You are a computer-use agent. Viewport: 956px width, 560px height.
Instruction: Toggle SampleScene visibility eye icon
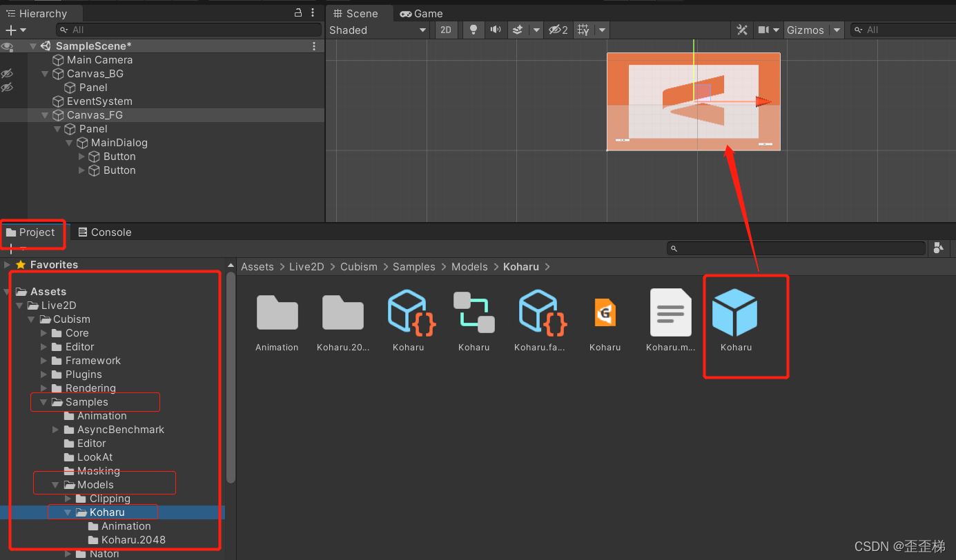click(x=7, y=46)
